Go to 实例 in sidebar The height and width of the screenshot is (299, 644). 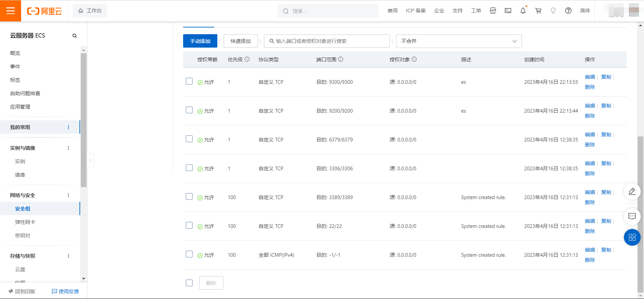pos(20,162)
